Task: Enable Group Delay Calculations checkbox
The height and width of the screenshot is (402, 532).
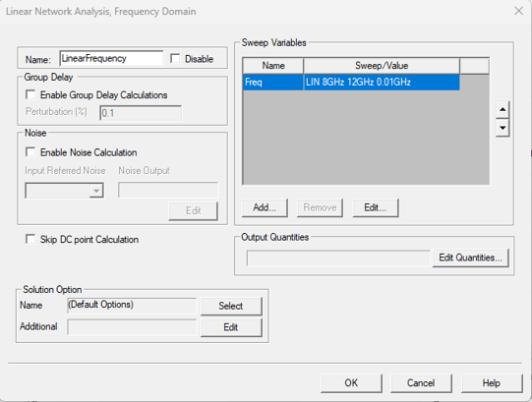Action: (30, 94)
